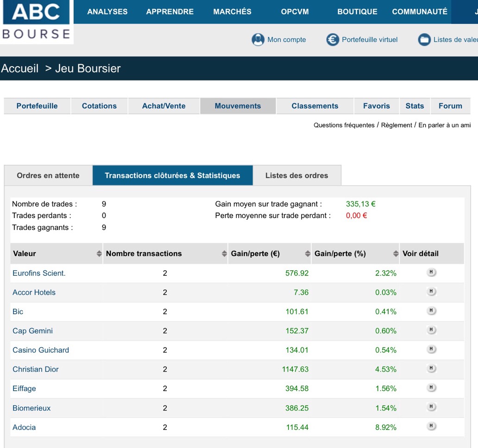The image size is (478, 448).
Task: View detail icon for Accor Hotels
Action: pos(431,291)
